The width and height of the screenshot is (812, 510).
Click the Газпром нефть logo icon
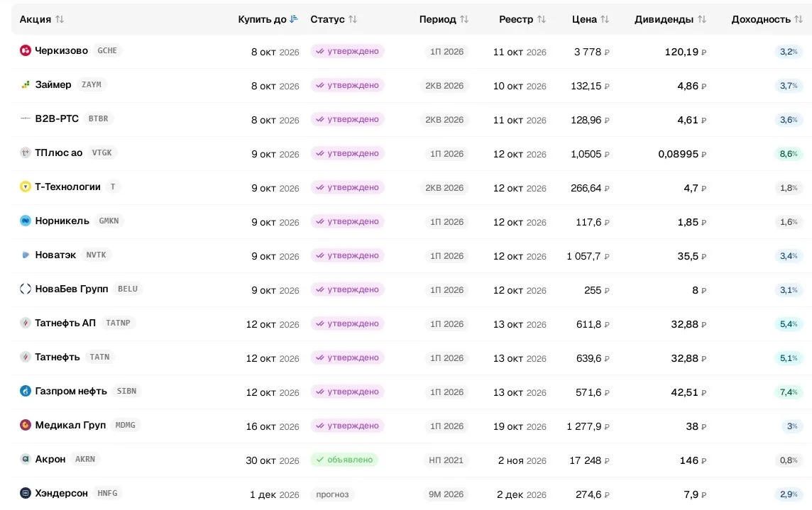tap(26, 391)
